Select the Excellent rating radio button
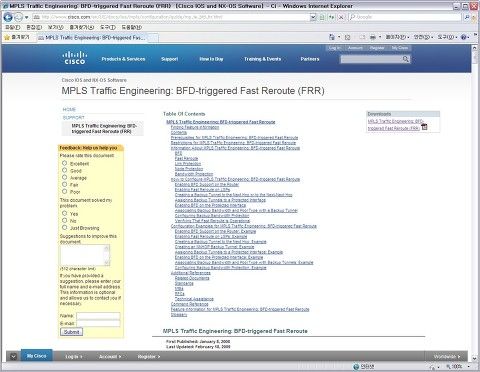This screenshot has height=372, width=480. pyautogui.click(x=65, y=163)
